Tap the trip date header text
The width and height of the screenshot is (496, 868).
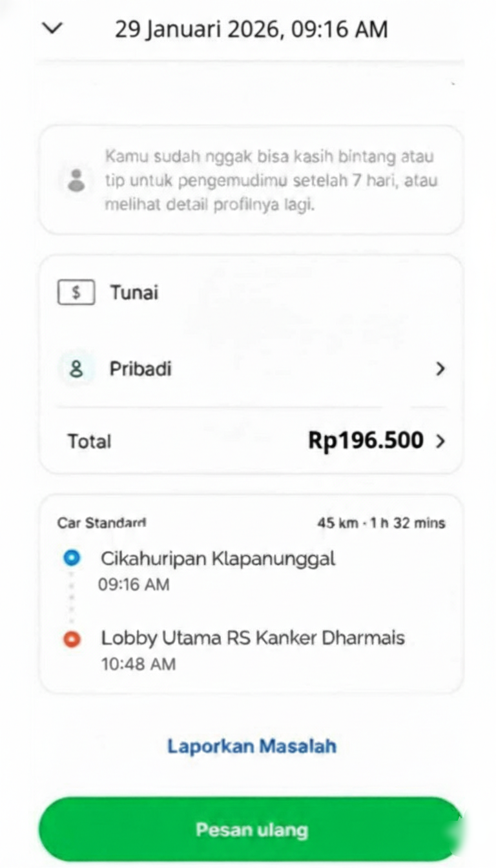pos(251,29)
